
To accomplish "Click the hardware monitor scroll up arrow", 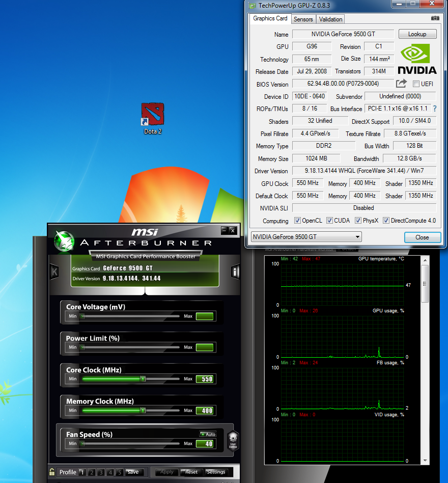I will (x=425, y=260).
